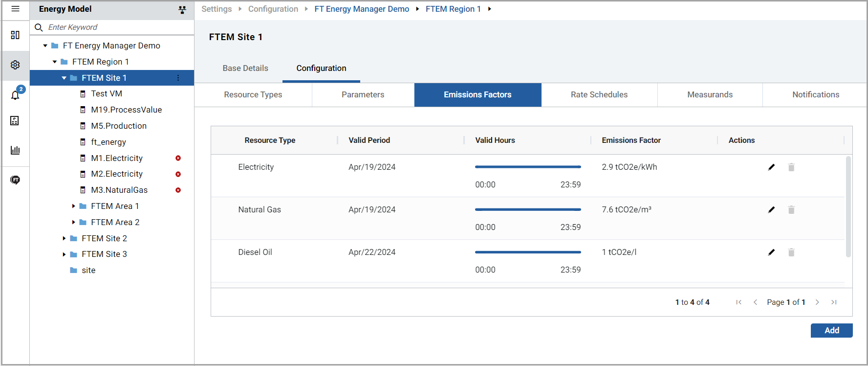Click the Enter Keyword search field
Image resolution: width=868 pixels, height=366 pixels.
(117, 27)
